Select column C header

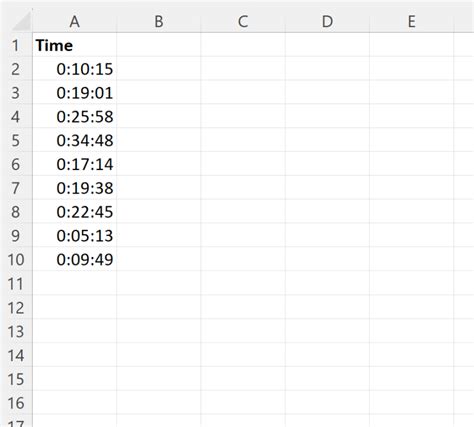coord(243,21)
